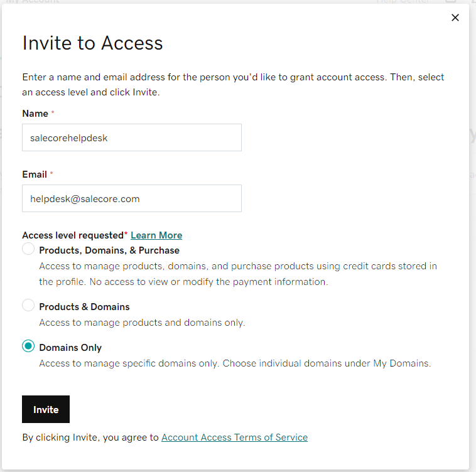This screenshot has width=476, height=472.
Task: Click the 'Products & Domains' label text
Action: pos(84,307)
